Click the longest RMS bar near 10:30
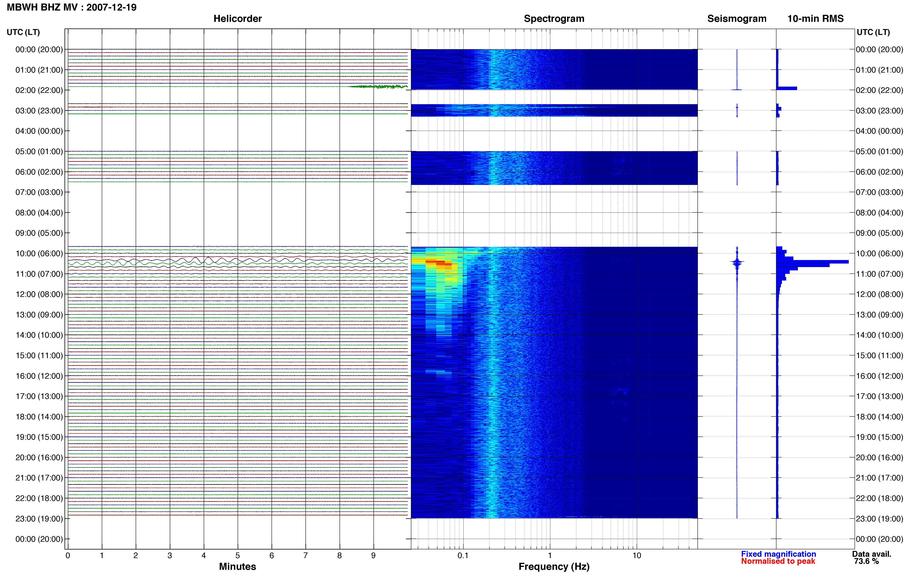Viewport: 924px width, 578px height. (812, 262)
